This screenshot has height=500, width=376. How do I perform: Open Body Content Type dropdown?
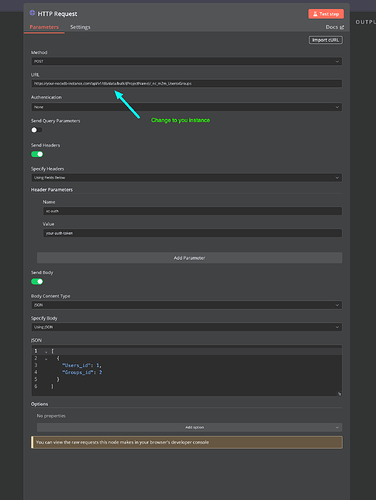187,305
